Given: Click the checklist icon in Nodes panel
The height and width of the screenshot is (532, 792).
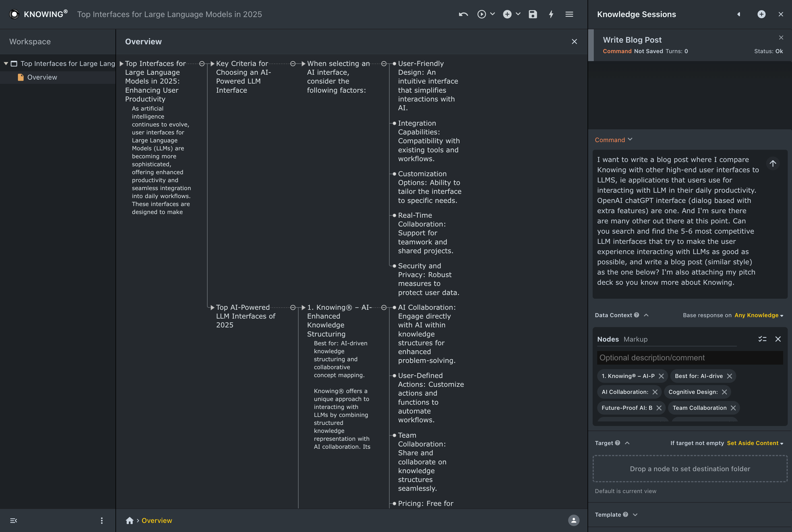Looking at the screenshot, I should pos(762,339).
